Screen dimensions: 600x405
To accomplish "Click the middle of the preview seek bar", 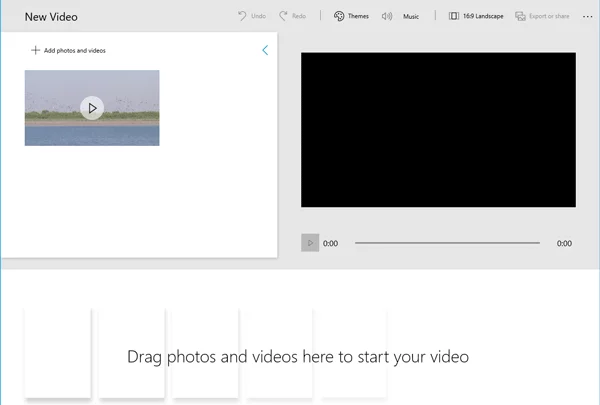I will point(447,243).
